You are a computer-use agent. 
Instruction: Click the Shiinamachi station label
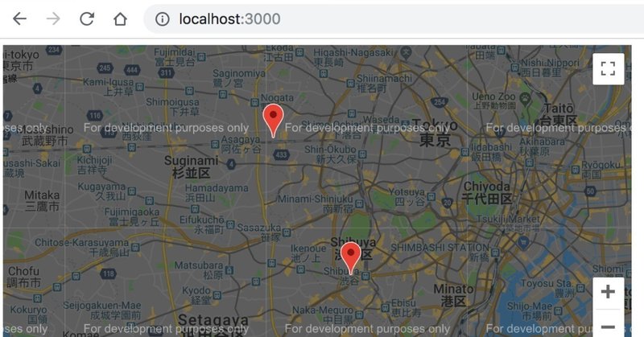[384, 83]
